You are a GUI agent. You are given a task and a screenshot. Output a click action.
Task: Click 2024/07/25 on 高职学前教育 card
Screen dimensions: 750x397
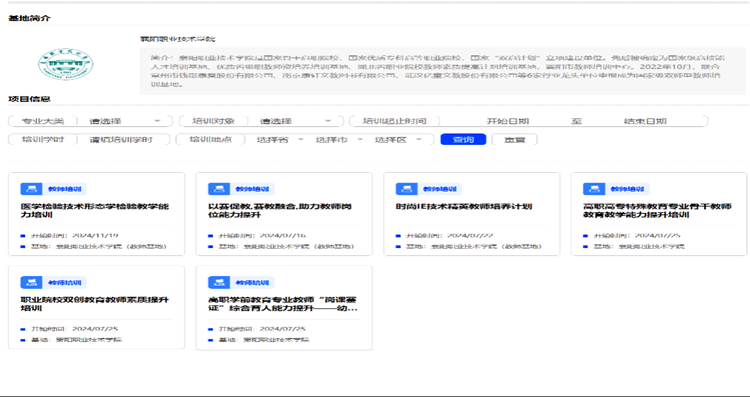click(283, 329)
